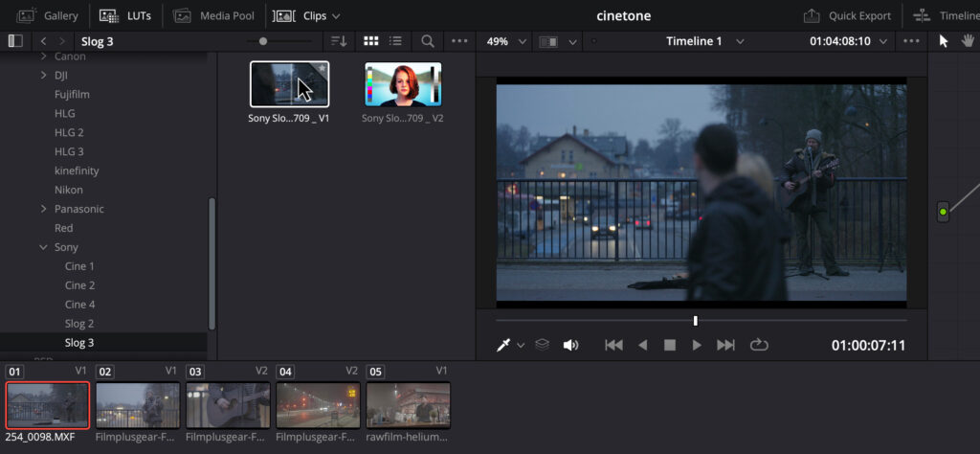Toggle the LUTs panel
Screen dimensions: 980x454
click(x=123, y=15)
